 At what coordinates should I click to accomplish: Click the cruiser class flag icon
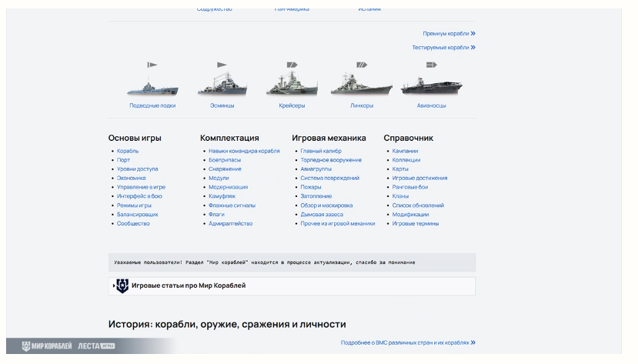(x=292, y=65)
